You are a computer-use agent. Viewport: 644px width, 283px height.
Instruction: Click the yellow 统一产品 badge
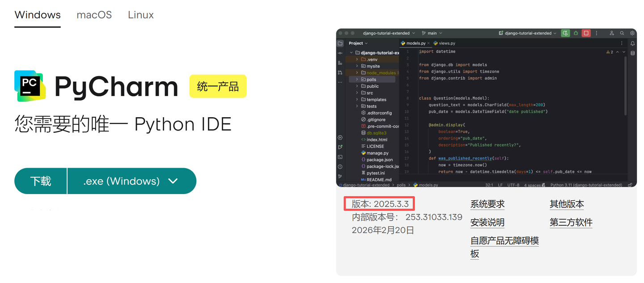pos(218,86)
